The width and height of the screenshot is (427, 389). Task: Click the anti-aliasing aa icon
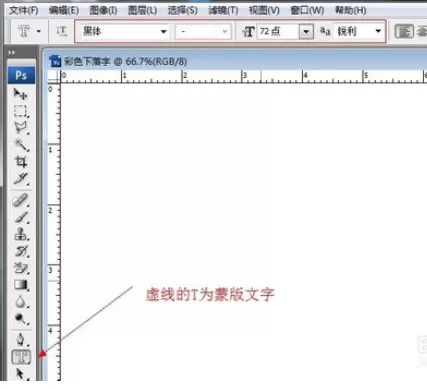[325, 31]
